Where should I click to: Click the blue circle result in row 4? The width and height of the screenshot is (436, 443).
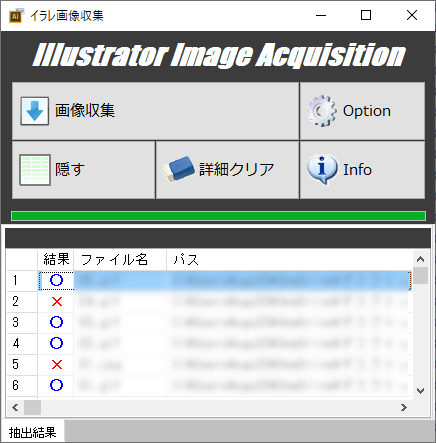[56, 343]
